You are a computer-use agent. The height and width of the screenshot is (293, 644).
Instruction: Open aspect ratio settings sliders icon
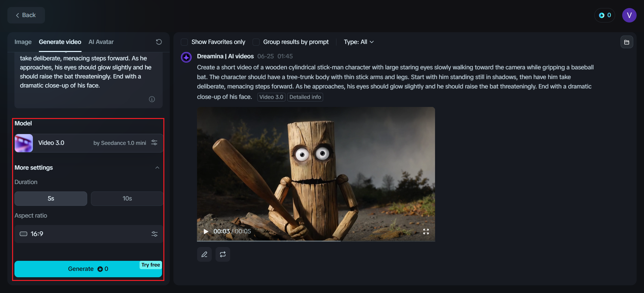155,234
